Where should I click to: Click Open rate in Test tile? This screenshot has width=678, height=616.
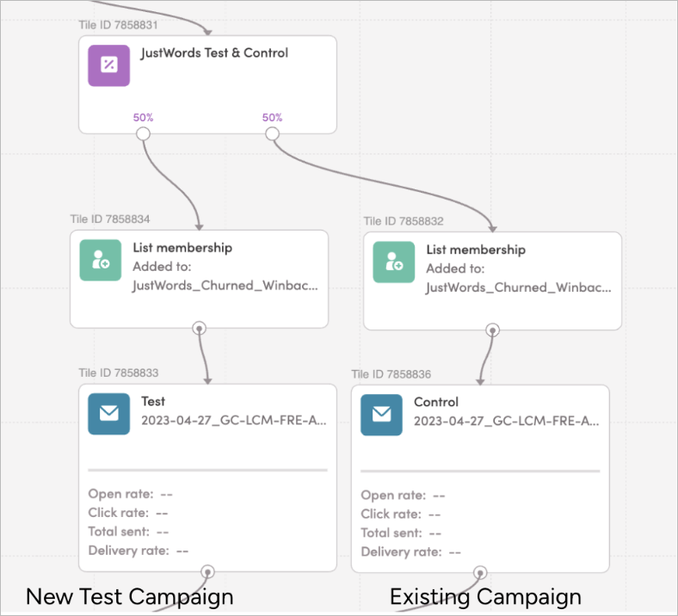pyautogui.click(x=120, y=494)
